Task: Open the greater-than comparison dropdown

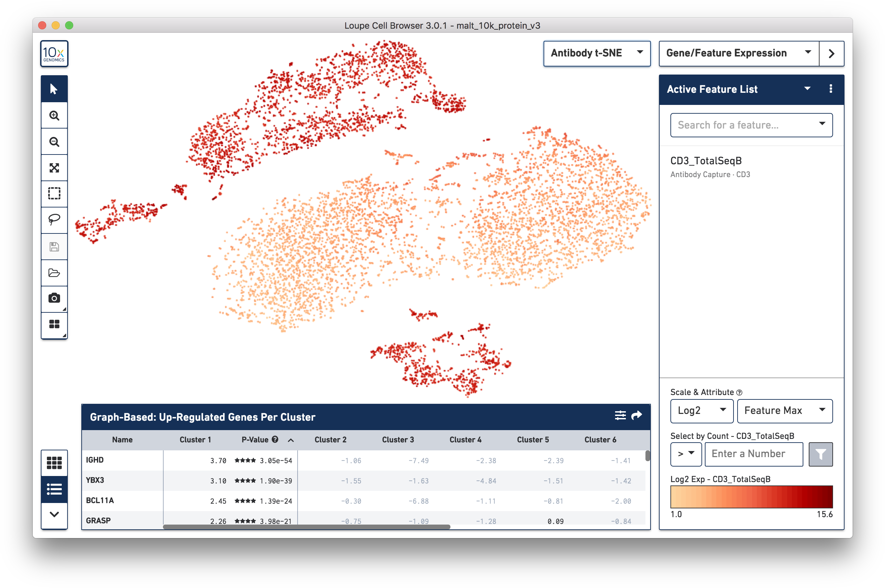Action: (686, 454)
